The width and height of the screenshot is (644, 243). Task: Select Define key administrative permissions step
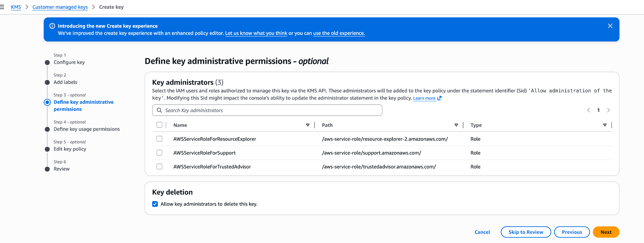click(84, 106)
